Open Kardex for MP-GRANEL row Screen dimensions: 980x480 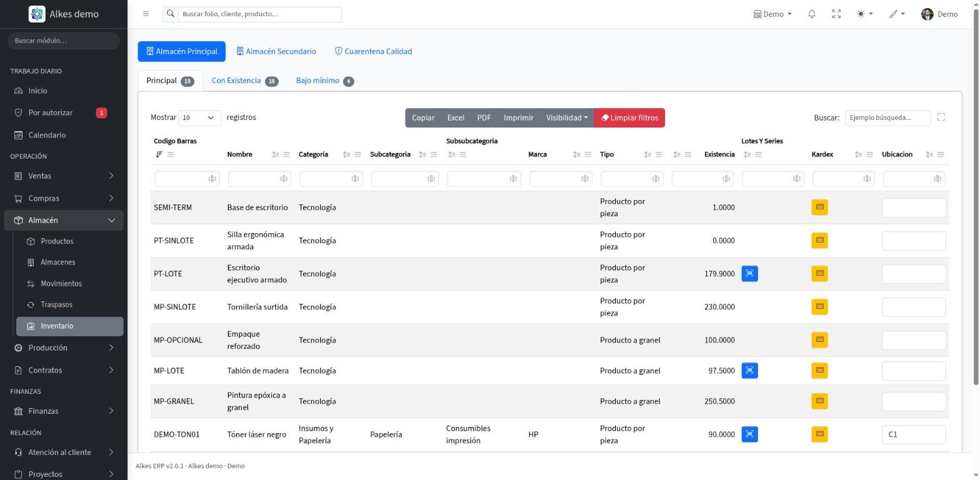point(819,401)
